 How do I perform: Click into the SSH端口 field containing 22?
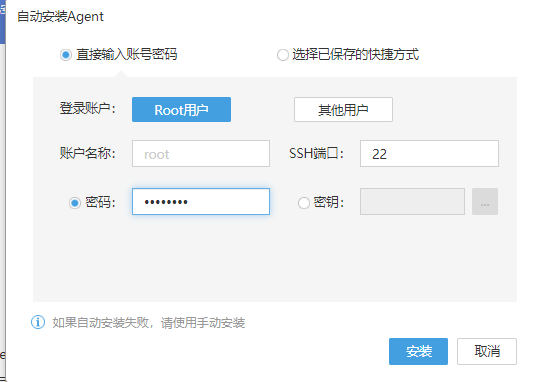click(x=429, y=153)
